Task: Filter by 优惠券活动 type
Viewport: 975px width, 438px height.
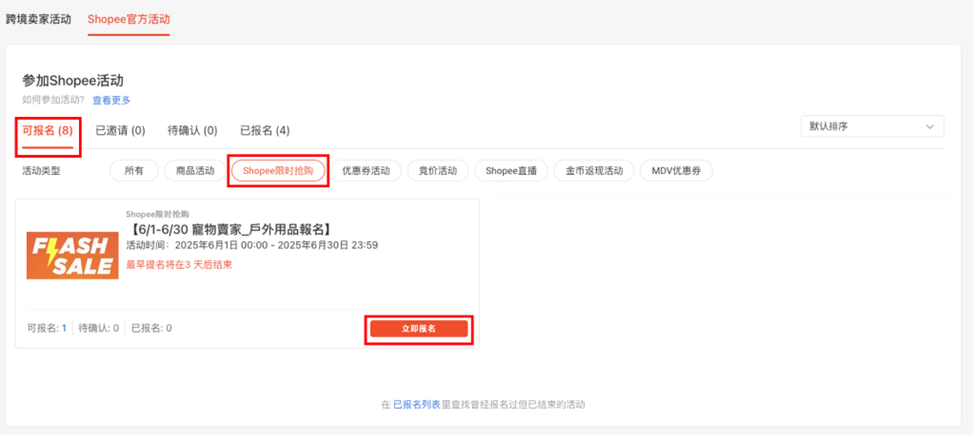Action: 366,170
